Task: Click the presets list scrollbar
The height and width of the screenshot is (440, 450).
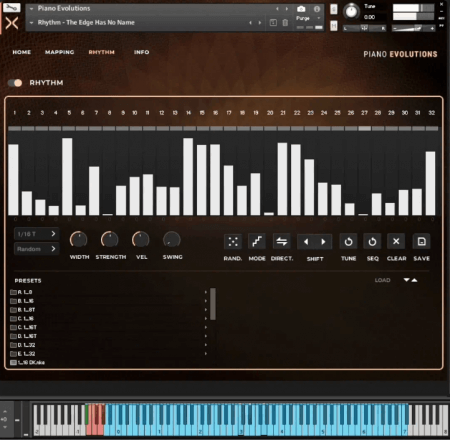Action: [213, 304]
